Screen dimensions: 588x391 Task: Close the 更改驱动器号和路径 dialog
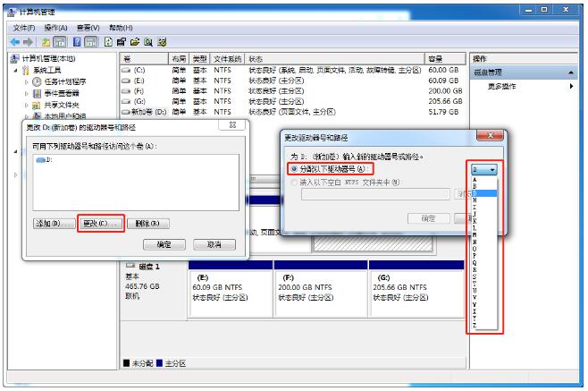(x=490, y=136)
